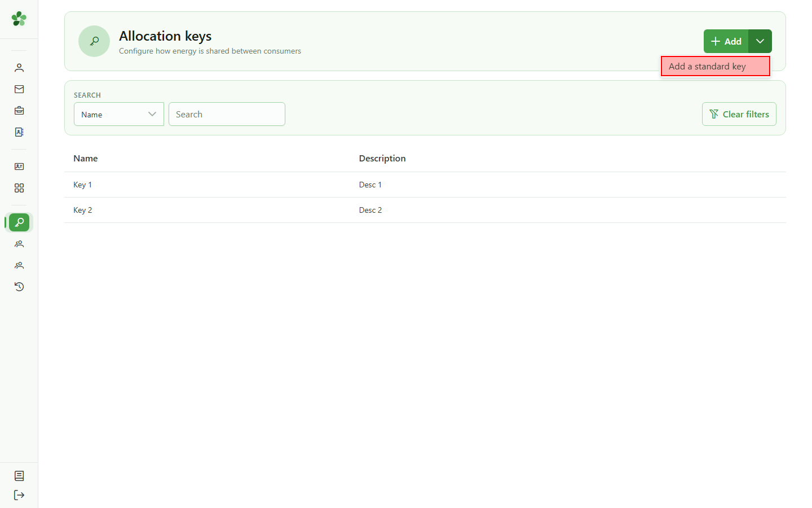Sort by the Description column header
The width and height of the screenshot is (812, 508).
pyautogui.click(x=382, y=159)
